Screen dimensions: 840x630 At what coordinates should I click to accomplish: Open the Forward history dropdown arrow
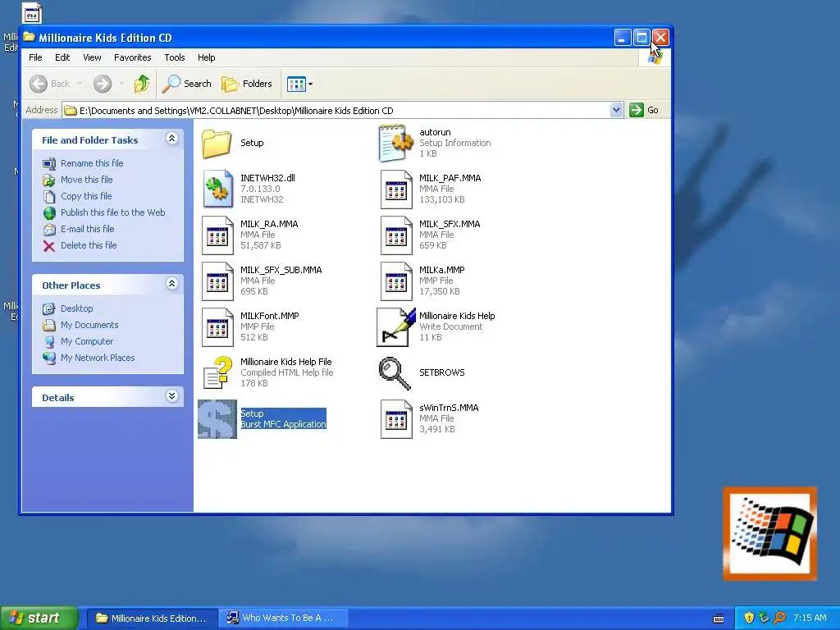[121, 84]
